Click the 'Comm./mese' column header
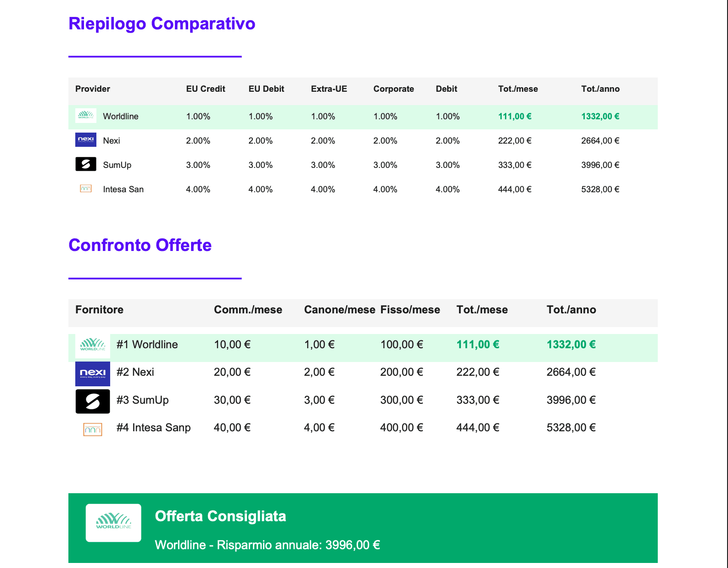 (248, 310)
